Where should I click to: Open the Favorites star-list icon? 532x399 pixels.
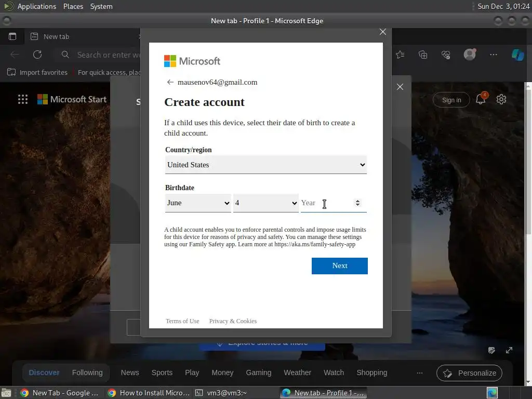(400, 55)
